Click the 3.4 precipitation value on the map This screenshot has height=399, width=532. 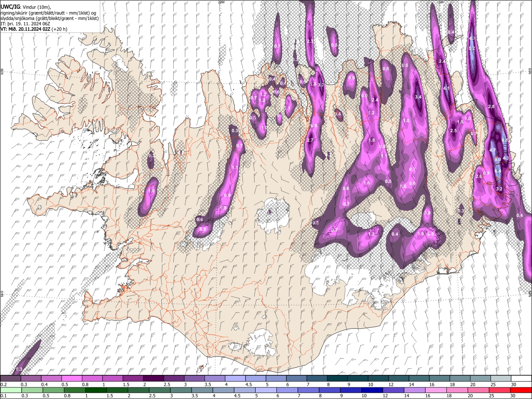click(419, 97)
